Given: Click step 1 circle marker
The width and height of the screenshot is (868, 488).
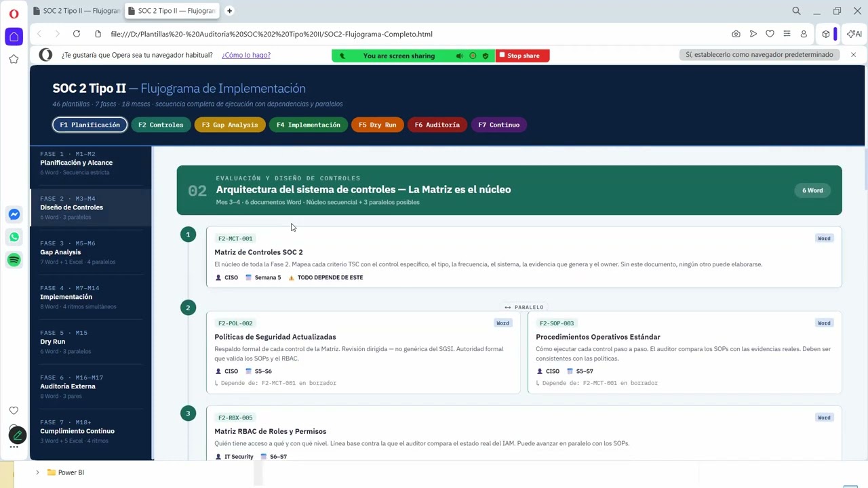Looking at the screenshot, I should click(188, 235).
